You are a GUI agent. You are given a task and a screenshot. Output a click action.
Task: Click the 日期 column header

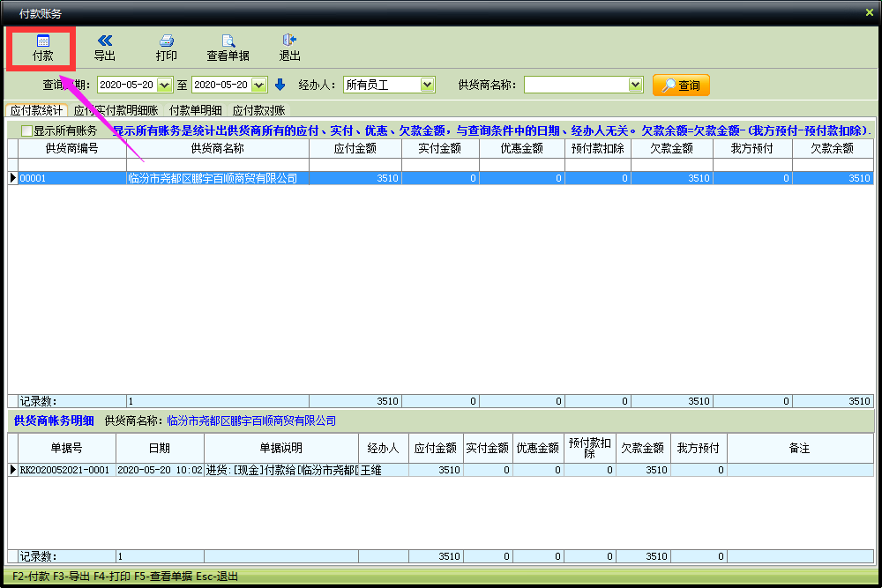(x=160, y=448)
